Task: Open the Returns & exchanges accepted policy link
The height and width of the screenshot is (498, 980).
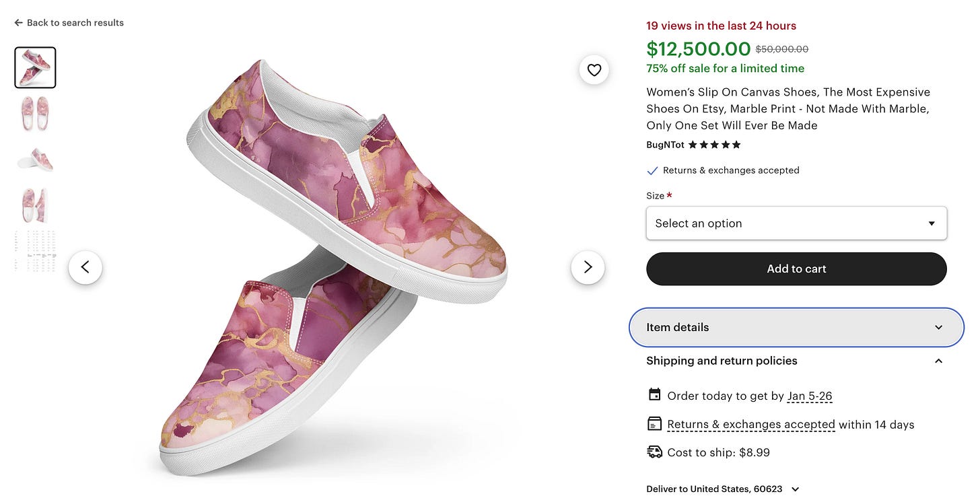Action: pyautogui.click(x=750, y=425)
